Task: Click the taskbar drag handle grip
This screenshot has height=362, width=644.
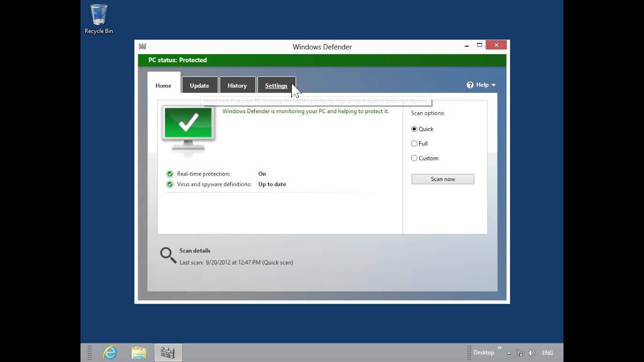Action: (x=90, y=353)
